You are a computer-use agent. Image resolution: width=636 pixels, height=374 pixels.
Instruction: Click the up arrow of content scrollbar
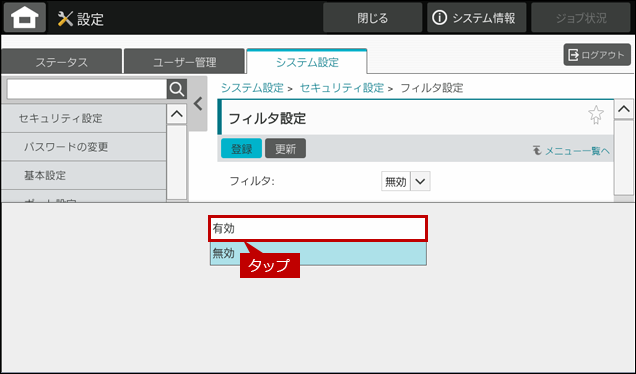pos(623,109)
